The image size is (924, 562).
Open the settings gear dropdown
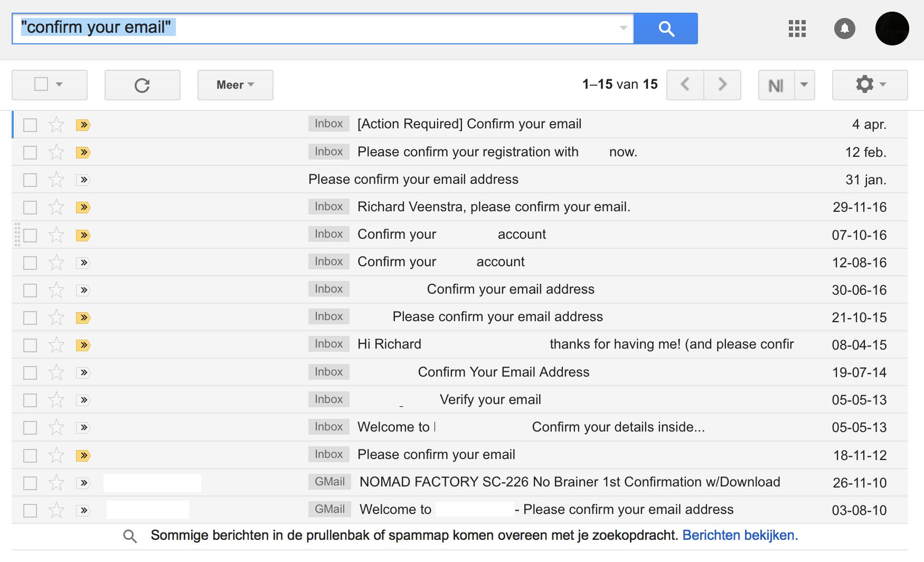point(870,85)
